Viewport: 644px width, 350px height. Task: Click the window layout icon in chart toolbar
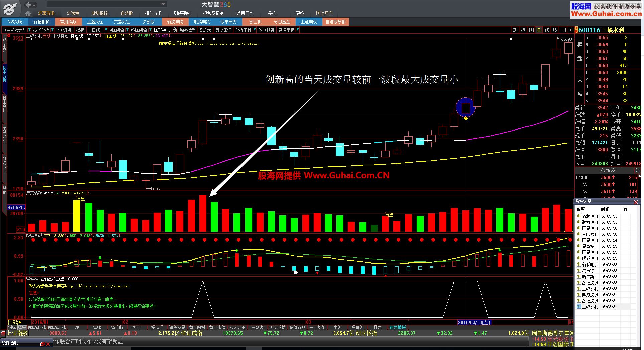click(563, 30)
